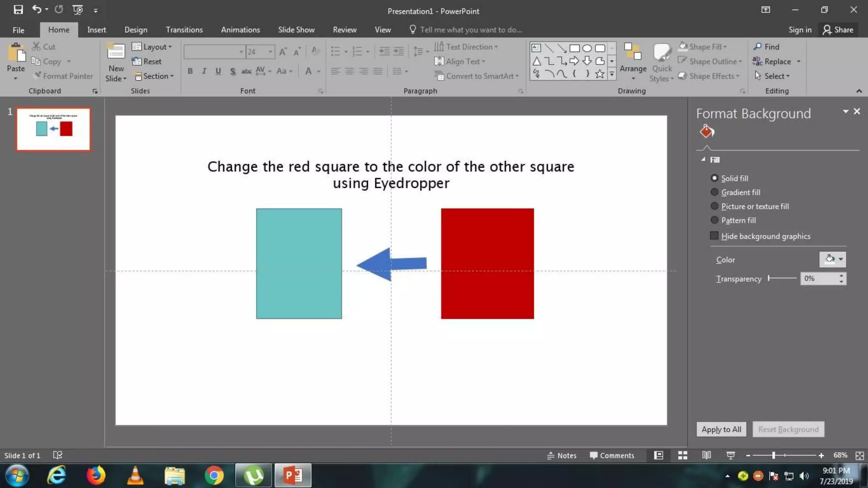Open Ribbon Display Options icon
The width and height of the screenshot is (868, 488).
pyautogui.click(x=765, y=10)
